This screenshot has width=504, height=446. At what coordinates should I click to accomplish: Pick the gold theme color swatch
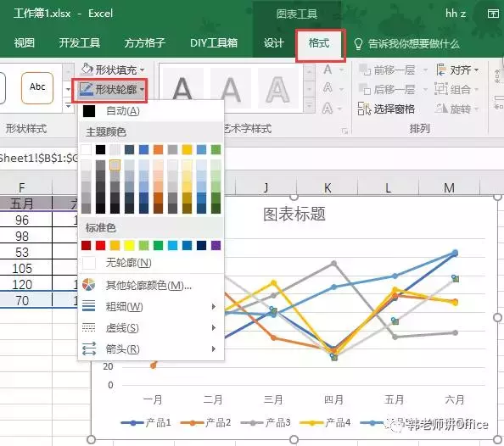pos(187,149)
